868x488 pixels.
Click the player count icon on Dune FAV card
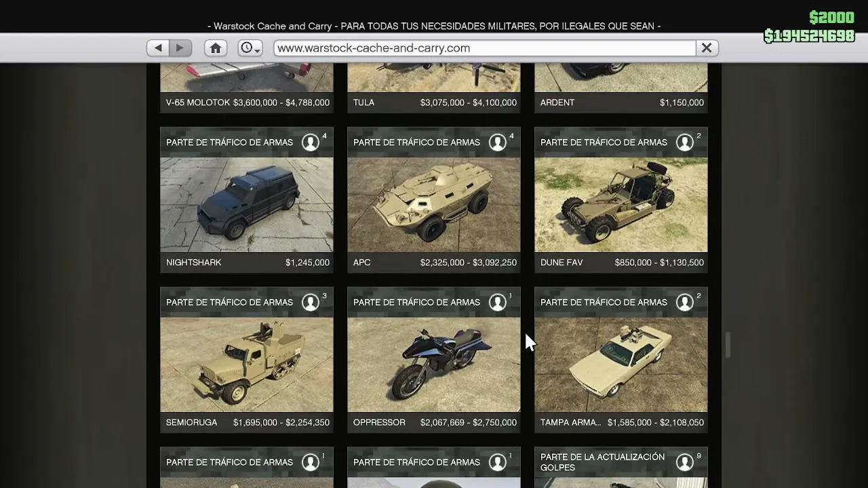point(685,142)
